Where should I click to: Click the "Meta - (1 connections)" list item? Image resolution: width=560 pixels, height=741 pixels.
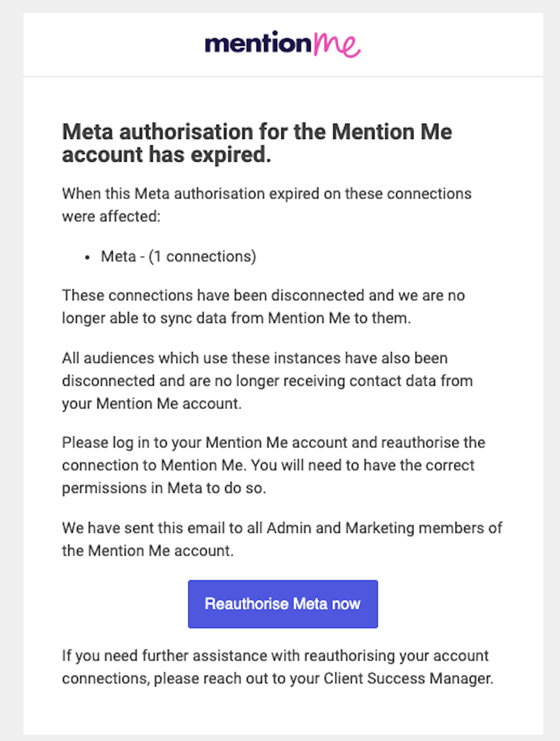tap(178, 257)
